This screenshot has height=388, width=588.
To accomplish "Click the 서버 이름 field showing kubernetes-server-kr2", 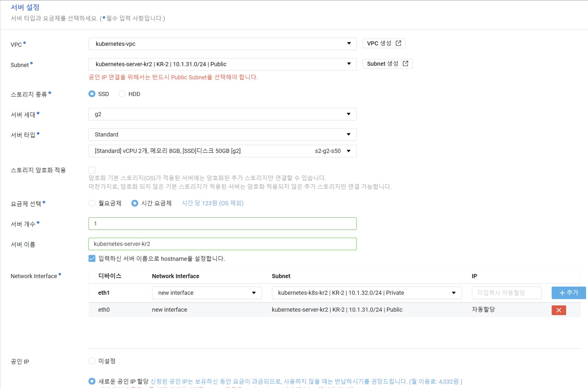I will [223, 244].
